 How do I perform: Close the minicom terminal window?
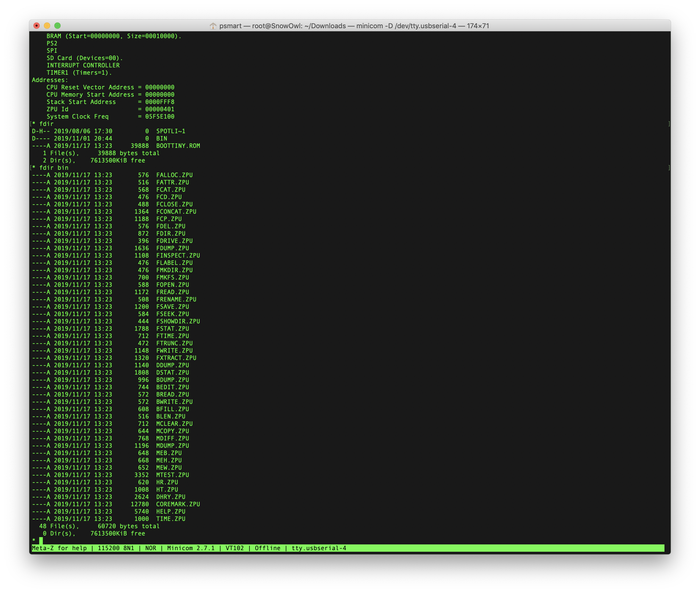click(x=37, y=26)
